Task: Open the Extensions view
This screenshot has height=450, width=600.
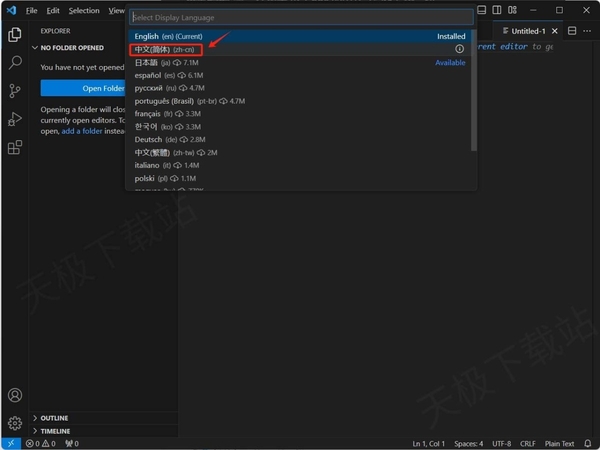Action: [x=15, y=148]
